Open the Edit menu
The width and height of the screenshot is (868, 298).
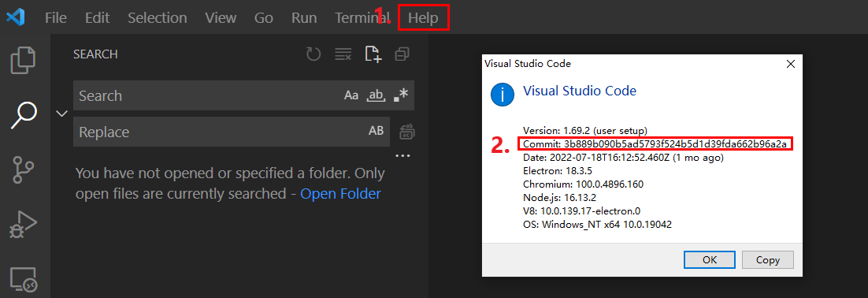pyautogui.click(x=98, y=17)
